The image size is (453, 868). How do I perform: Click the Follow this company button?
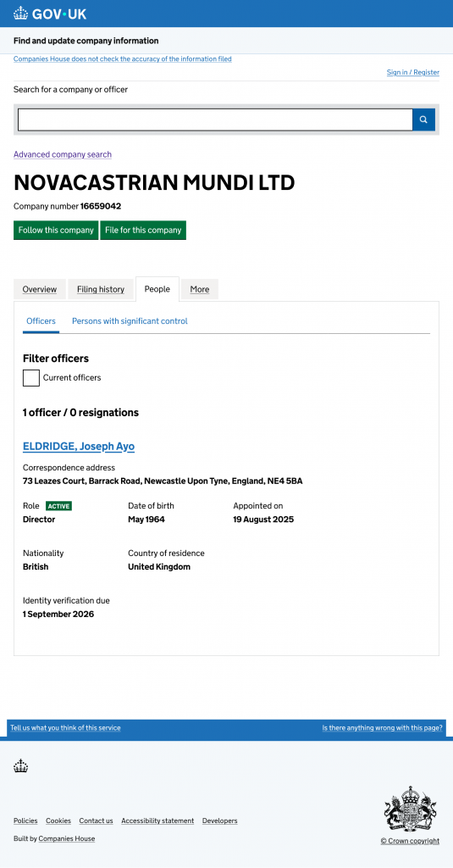(56, 231)
